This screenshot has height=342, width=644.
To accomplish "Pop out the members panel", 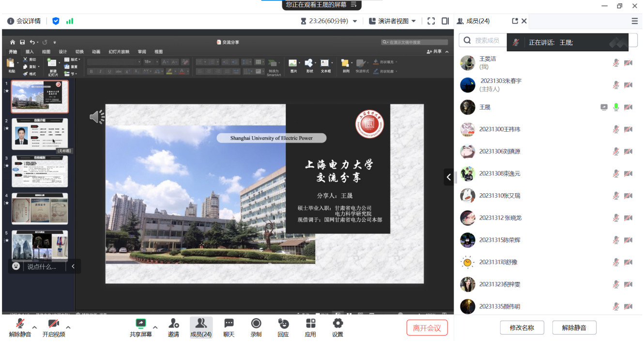I will pyautogui.click(x=515, y=21).
